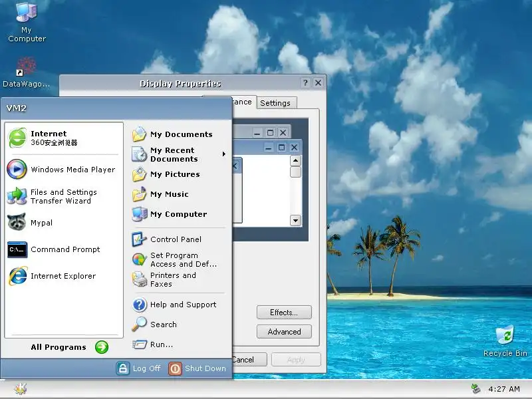Viewport: 532px width, 399px height.
Task: Open DataWagon desktop shortcut
Action: [x=26, y=66]
